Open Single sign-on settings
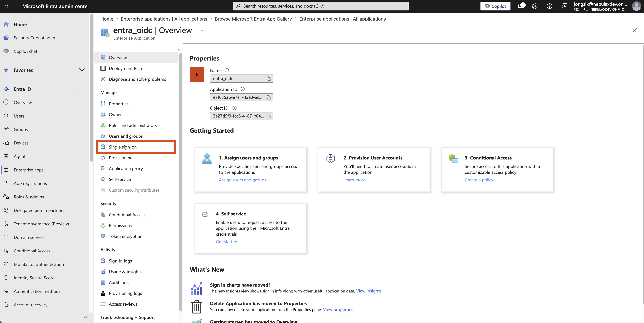The image size is (644, 323). click(x=123, y=147)
